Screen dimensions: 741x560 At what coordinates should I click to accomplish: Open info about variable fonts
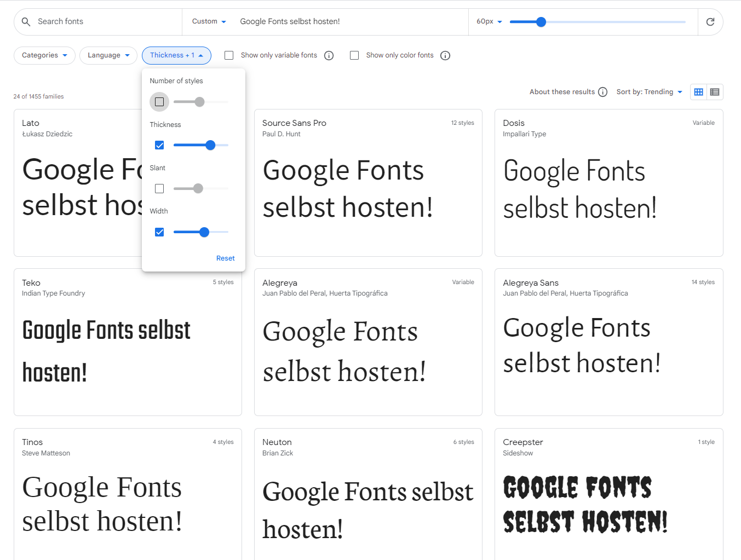coord(329,55)
